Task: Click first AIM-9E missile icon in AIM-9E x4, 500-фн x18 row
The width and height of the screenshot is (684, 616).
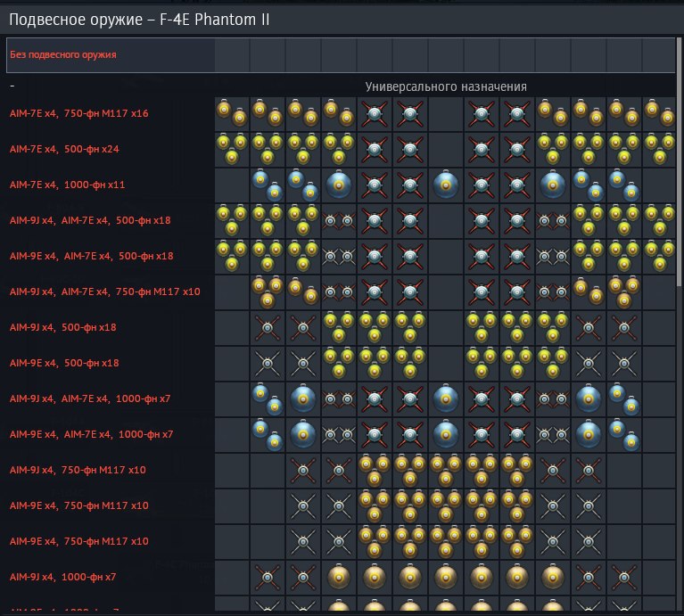Action: [x=268, y=363]
